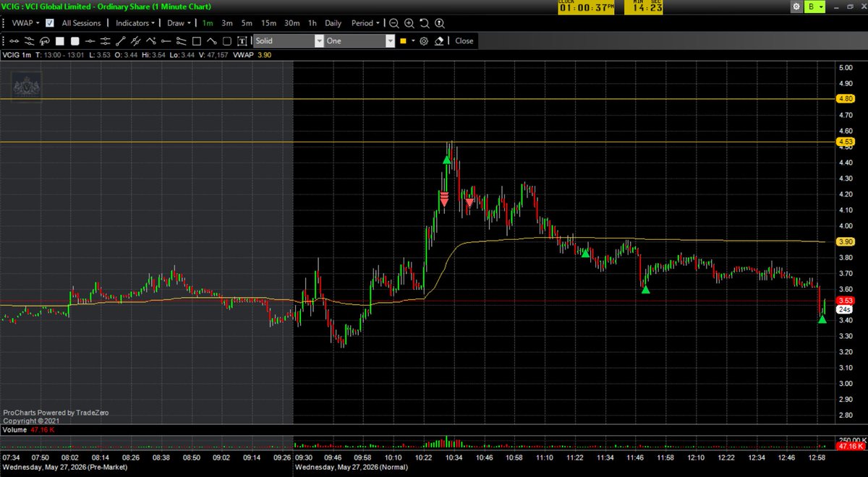The image size is (868, 477).
Task: Click green buy marker near 11:50
Action: (646, 289)
